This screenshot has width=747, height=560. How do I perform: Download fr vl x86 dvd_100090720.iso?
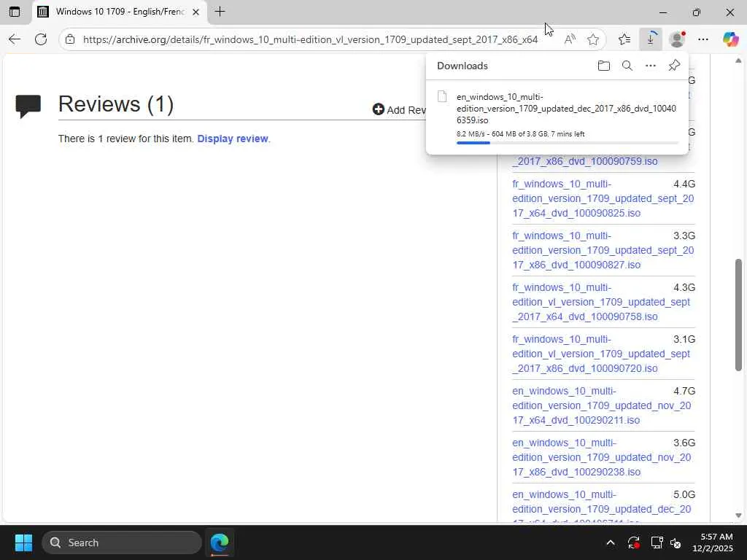click(x=601, y=354)
